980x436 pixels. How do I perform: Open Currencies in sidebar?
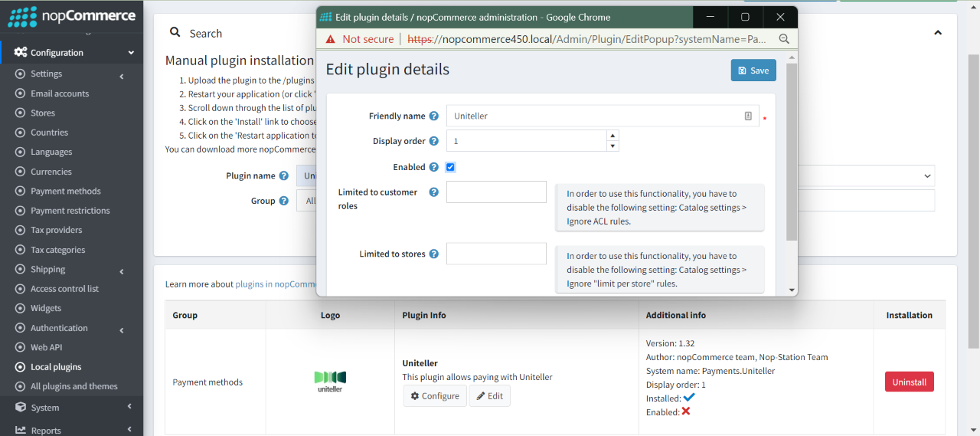51,172
